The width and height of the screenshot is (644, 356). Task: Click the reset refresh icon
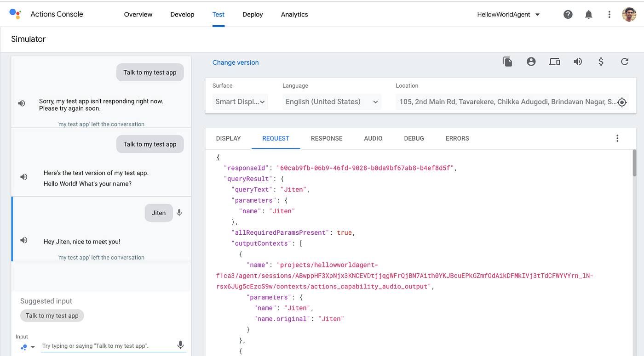point(625,62)
